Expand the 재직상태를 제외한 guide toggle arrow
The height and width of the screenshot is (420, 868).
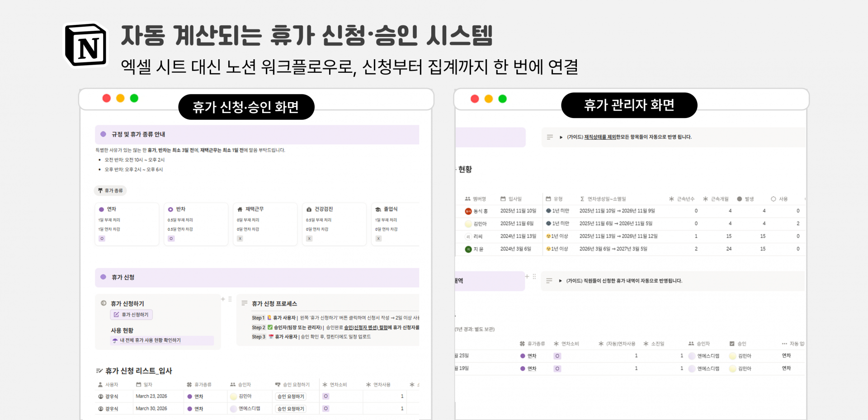561,137
